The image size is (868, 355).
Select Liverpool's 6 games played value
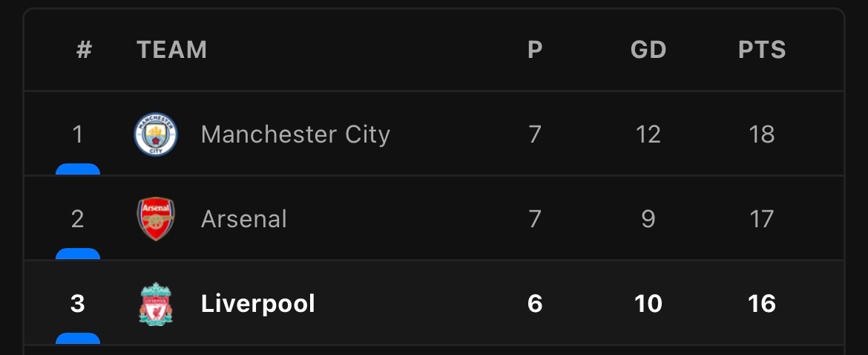[535, 304]
